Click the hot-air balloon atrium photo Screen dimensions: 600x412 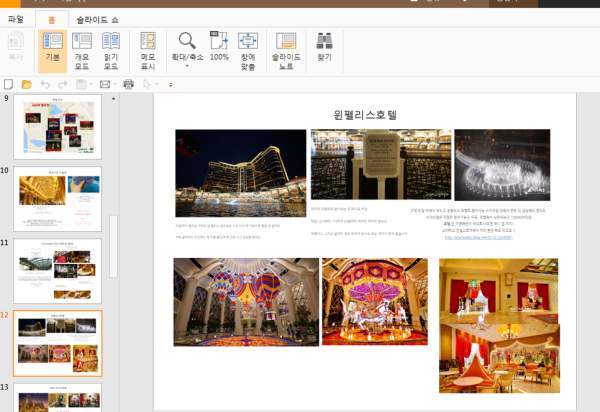246,302
